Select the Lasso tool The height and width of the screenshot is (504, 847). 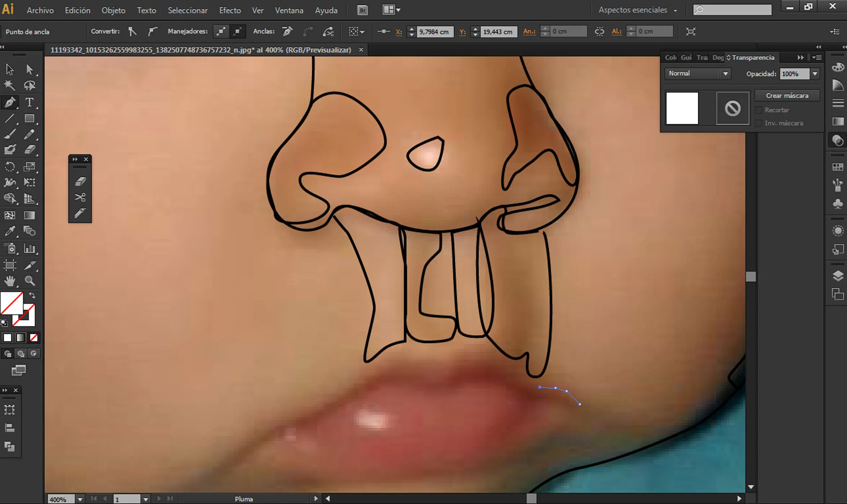click(30, 85)
